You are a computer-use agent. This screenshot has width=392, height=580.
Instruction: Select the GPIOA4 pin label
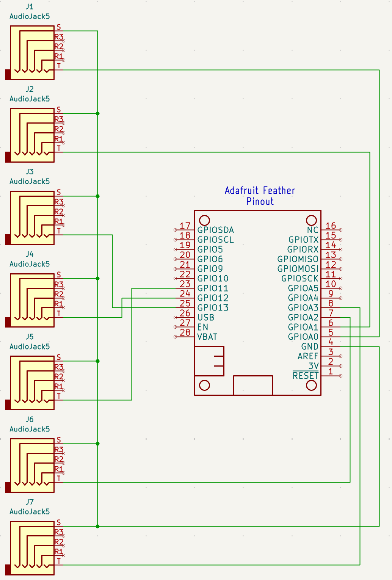click(303, 298)
